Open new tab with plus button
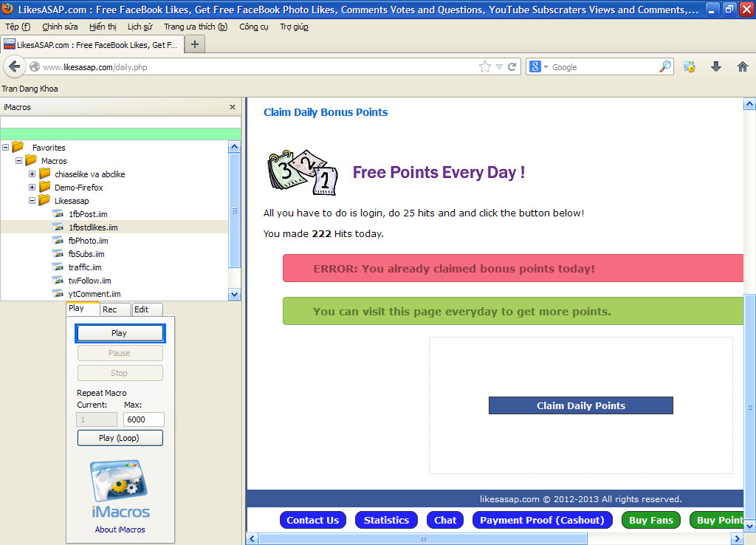Viewport: 756px width, 545px height. pos(195,44)
